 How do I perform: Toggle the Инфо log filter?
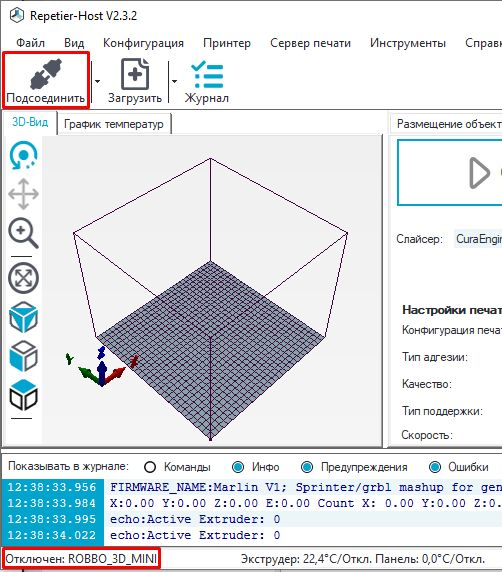pos(238,467)
